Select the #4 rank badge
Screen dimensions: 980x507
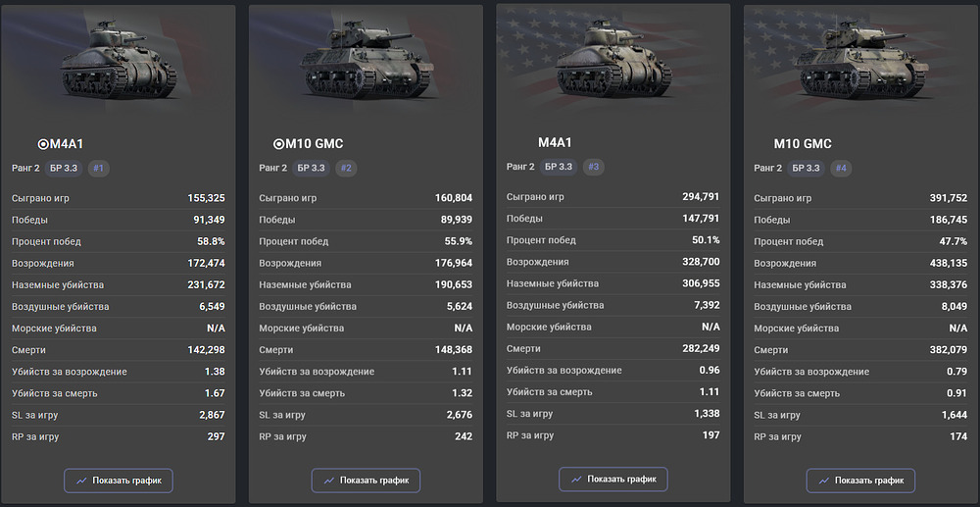click(841, 168)
